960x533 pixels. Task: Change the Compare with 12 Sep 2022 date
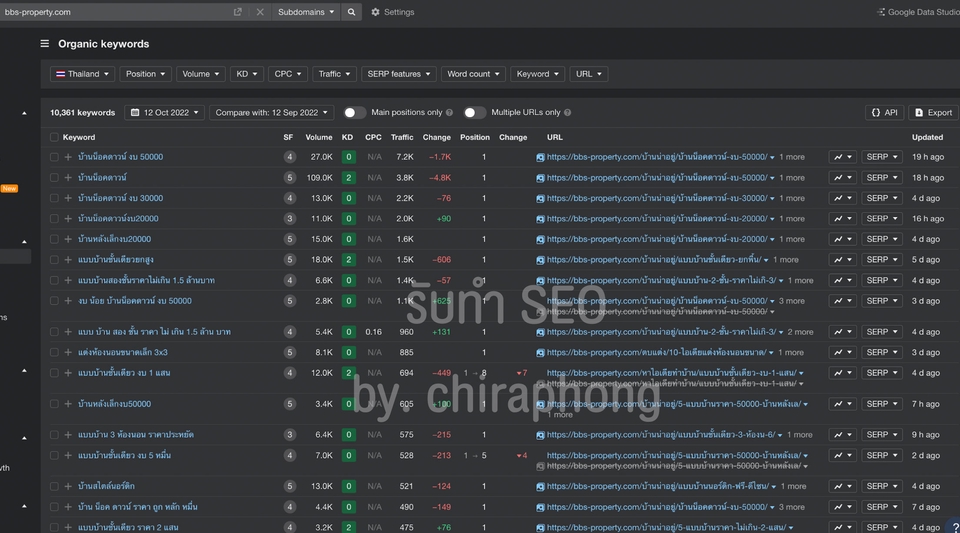(272, 113)
